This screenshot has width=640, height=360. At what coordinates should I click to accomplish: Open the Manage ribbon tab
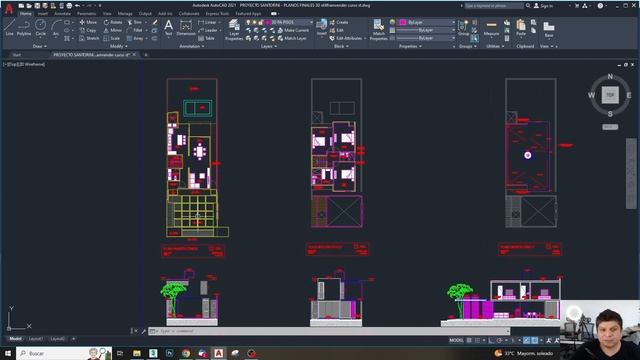(125, 13)
